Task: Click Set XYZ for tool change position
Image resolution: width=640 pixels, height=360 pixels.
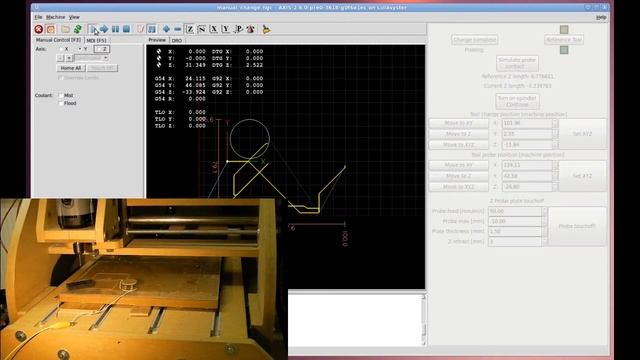Action: [582, 134]
